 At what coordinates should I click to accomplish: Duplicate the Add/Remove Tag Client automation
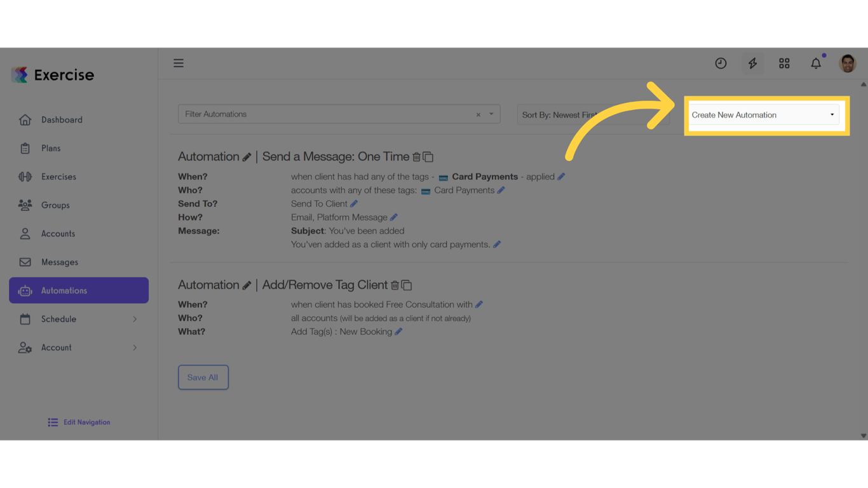(x=407, y=285)
